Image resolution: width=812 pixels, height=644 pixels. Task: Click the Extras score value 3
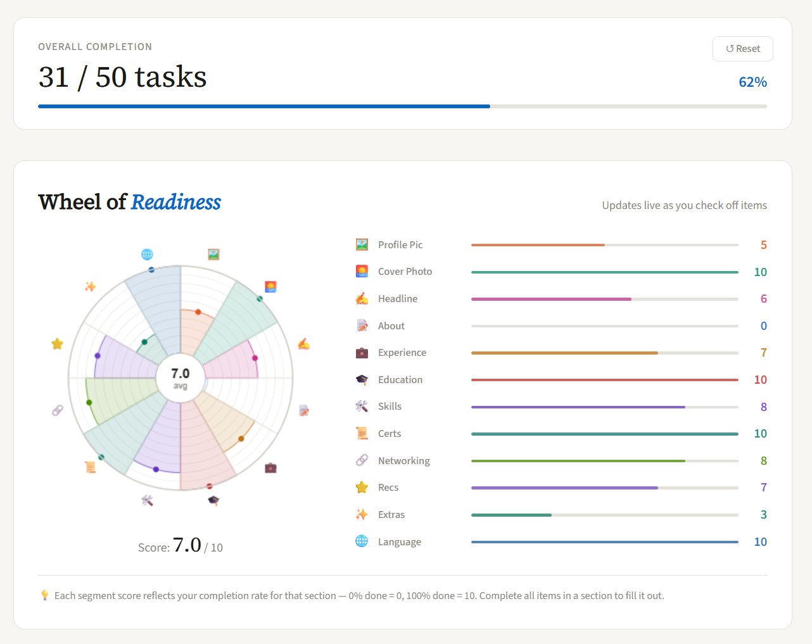pos(763,515)
